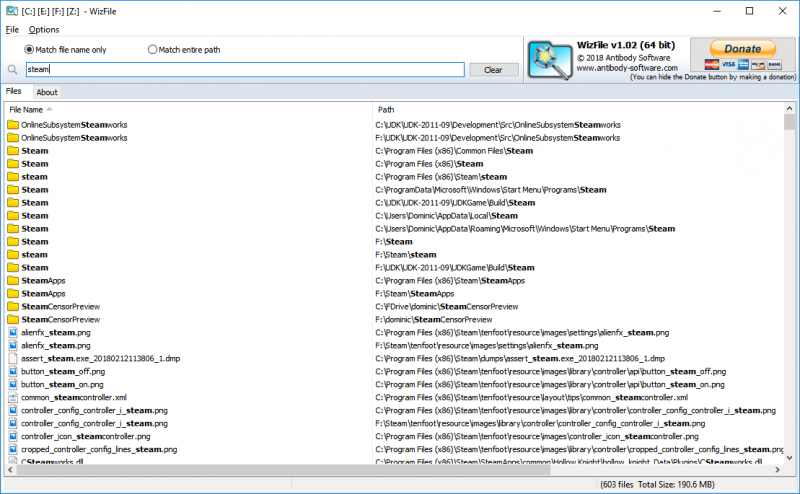Close the WizFile window
Image resolution: width=800 pixels, height=494 pixels.
(783, 11)
